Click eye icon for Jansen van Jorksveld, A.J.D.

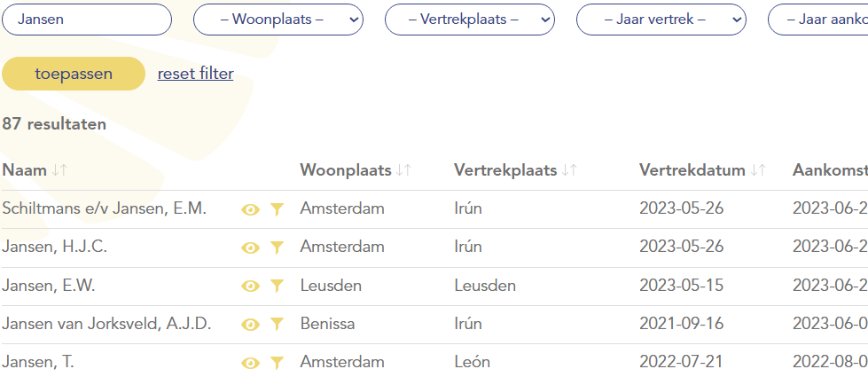(x=250, y=324)
